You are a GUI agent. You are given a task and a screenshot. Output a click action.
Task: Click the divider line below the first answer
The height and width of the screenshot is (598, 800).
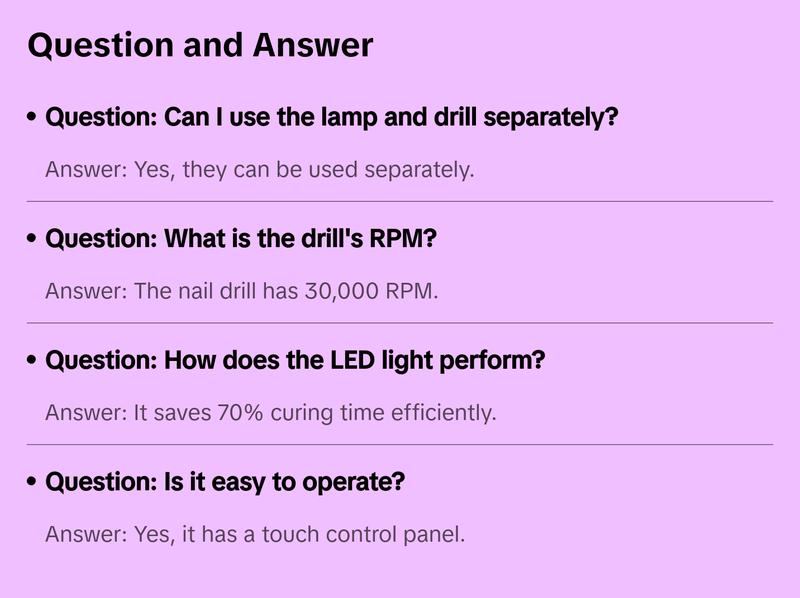click(400, 201)
